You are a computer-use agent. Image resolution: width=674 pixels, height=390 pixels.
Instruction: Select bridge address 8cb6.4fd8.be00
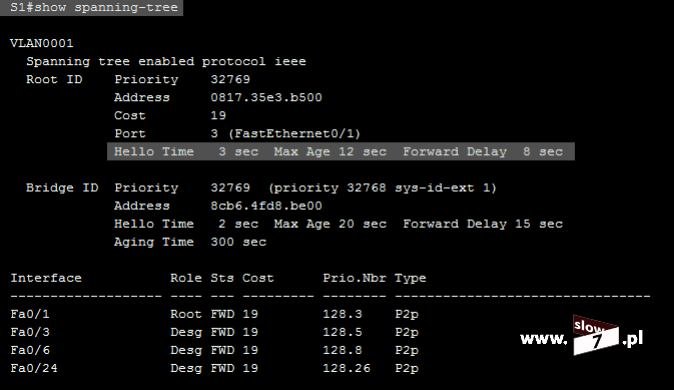point(266,206)
